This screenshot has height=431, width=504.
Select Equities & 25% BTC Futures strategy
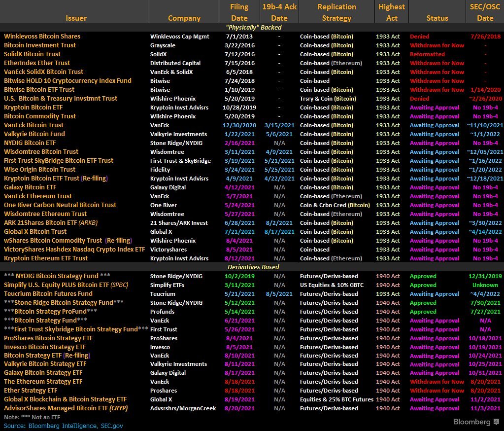click(336, 399)
